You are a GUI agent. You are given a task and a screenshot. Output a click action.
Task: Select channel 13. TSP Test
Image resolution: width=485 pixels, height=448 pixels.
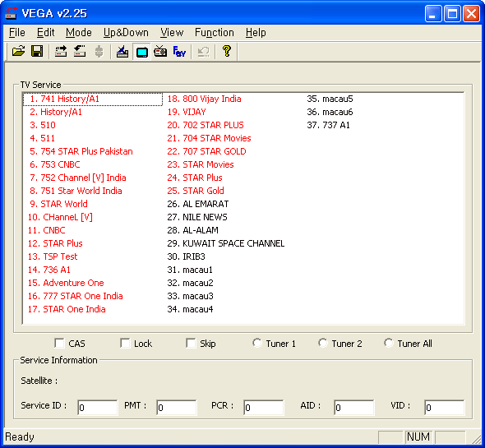pyautogui.click(x=53, y=256)
